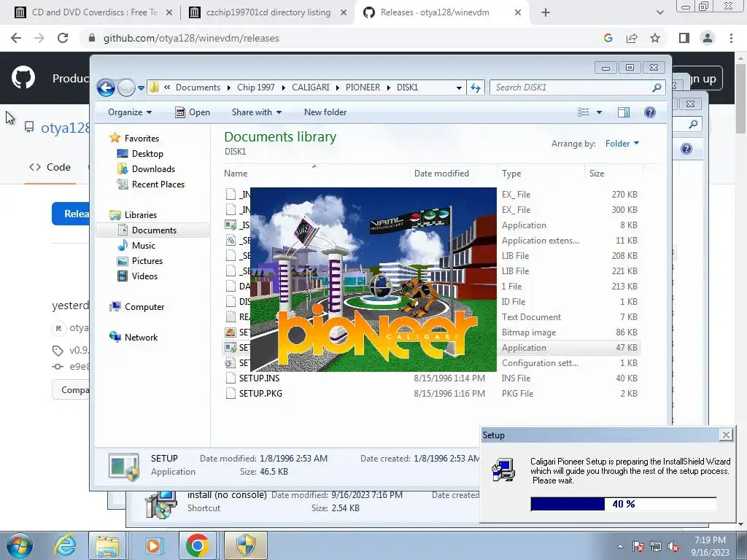Click the SETUP.INS file icon

pos(231,378)
